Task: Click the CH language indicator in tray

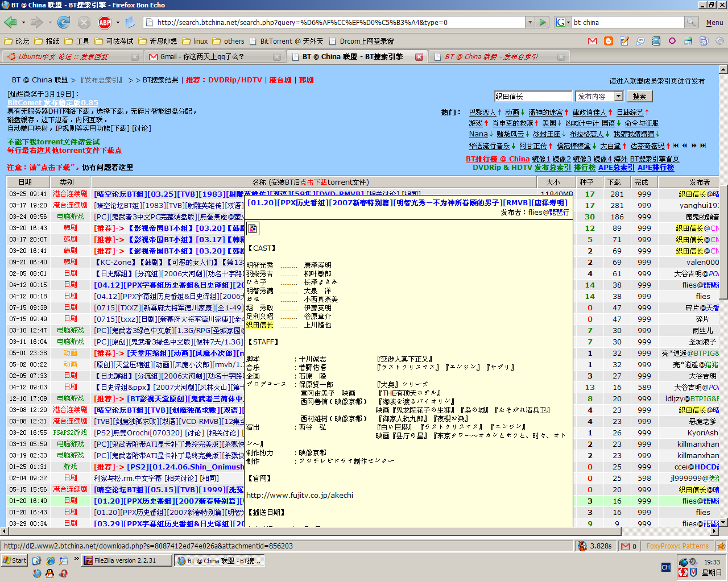Action: click(665, 567)
